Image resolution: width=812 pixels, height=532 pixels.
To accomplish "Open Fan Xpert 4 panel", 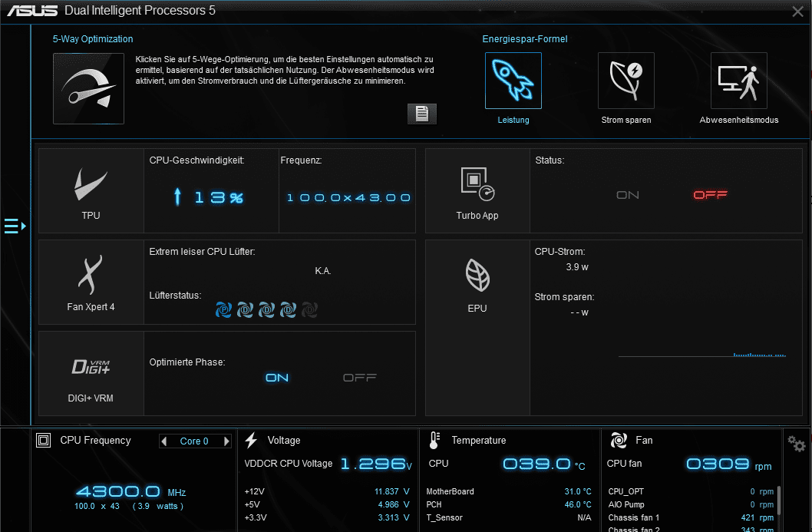I will click(x=91, y=283).
